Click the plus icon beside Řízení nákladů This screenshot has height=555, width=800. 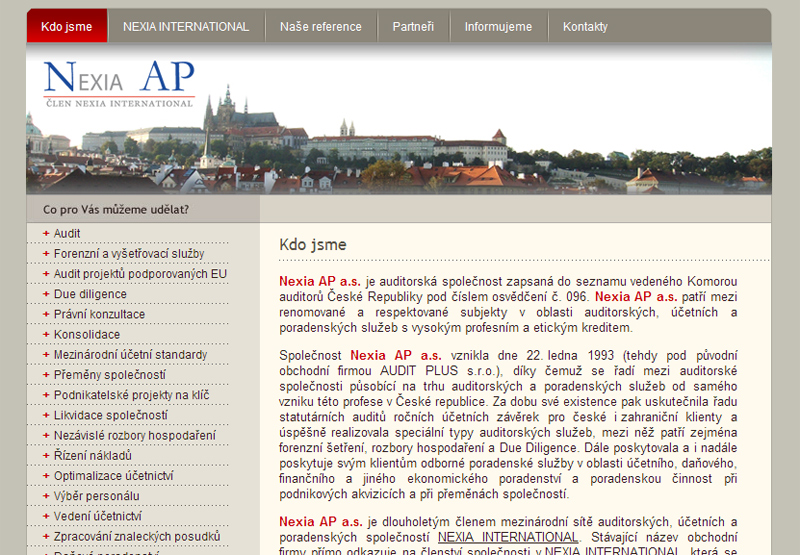(x=46, y=456)
